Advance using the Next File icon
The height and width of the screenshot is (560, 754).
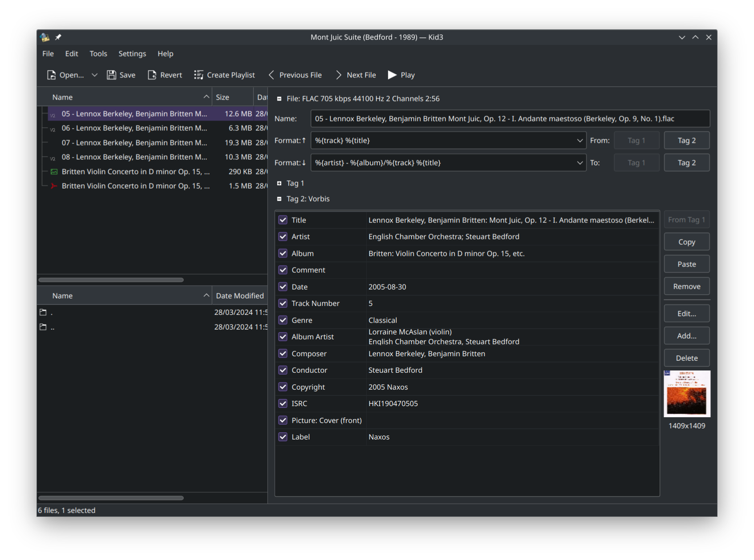point(338,75)
